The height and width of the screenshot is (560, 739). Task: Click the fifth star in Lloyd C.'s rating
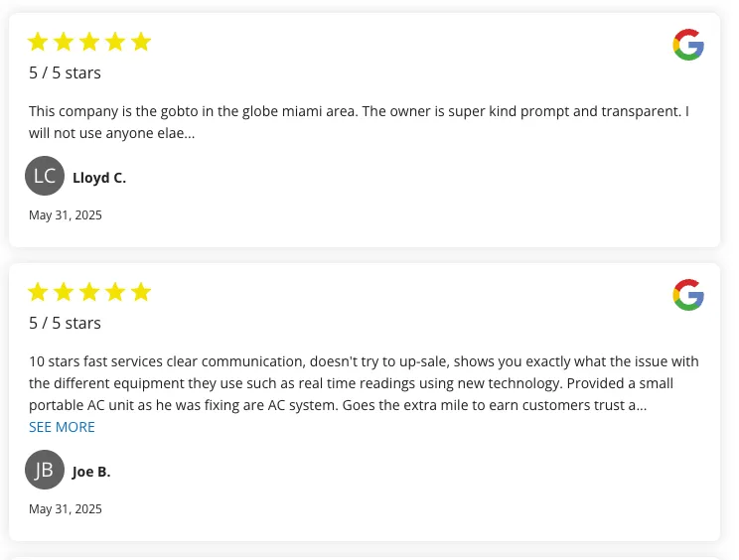(141, 42)
